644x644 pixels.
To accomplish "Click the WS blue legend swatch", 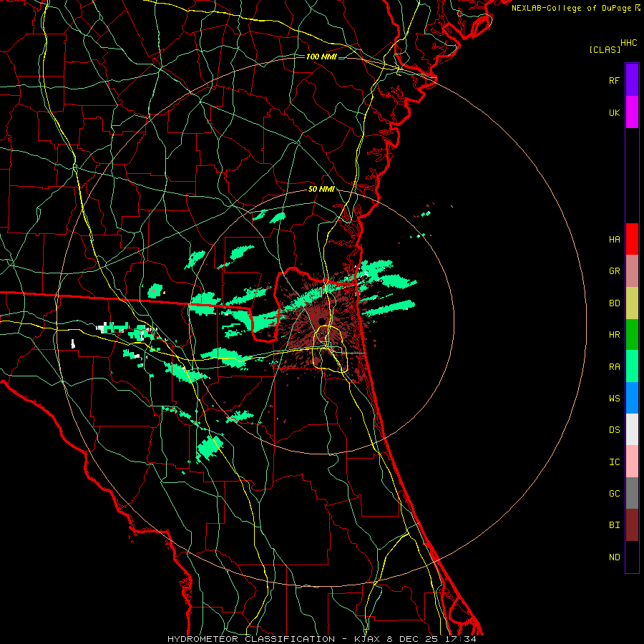I will (x=632, y=398).
